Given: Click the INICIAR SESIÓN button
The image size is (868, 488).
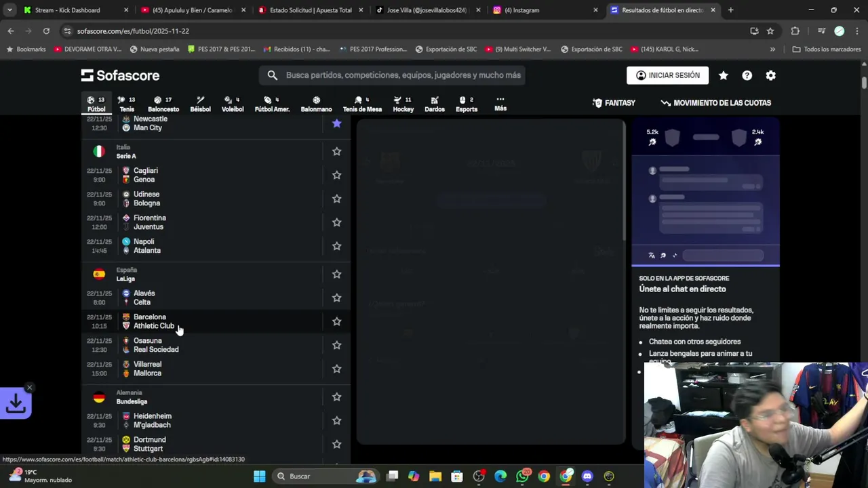Looking at the screenshot, I should [667, 75].
